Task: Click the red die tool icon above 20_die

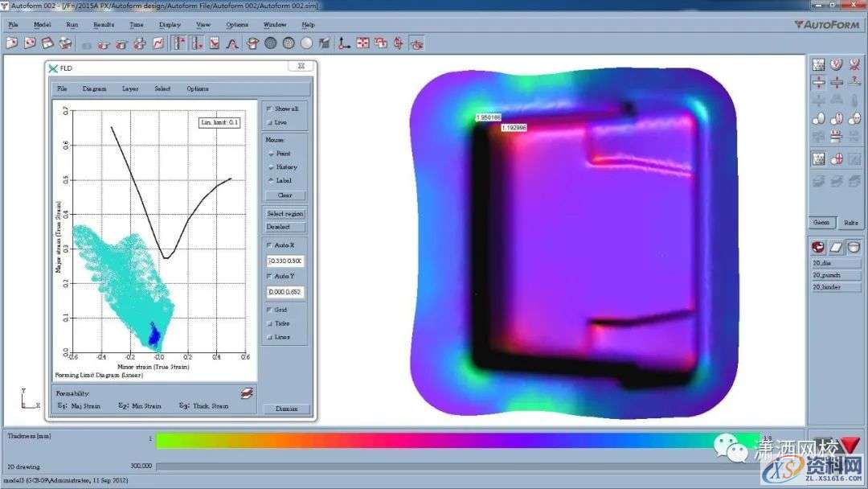Action: click(819, 246)
